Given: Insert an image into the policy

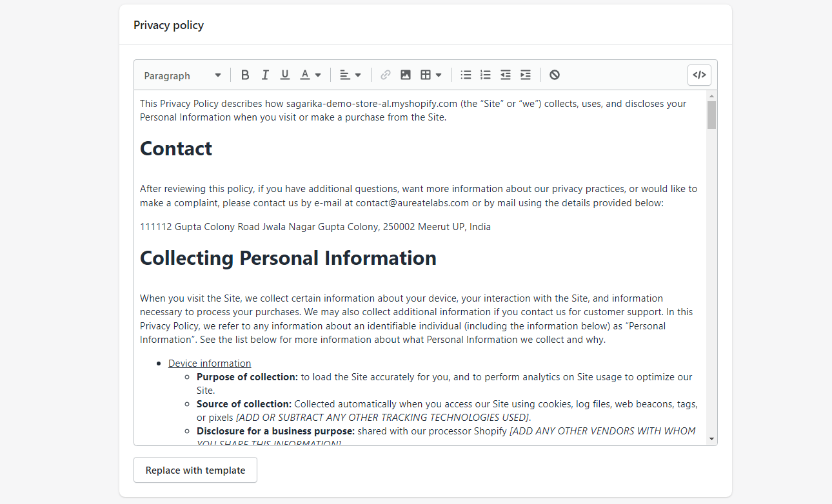Looking at the screenshot, I should coord(406,75).
